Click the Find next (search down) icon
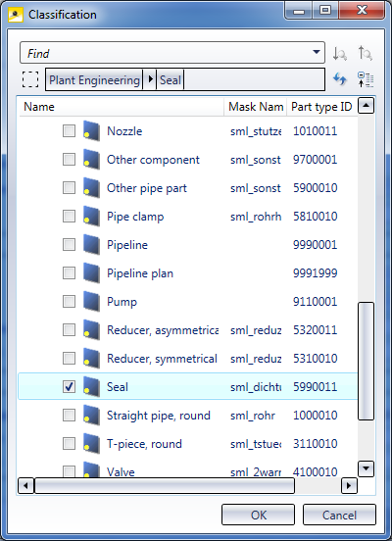 [339, 54]
